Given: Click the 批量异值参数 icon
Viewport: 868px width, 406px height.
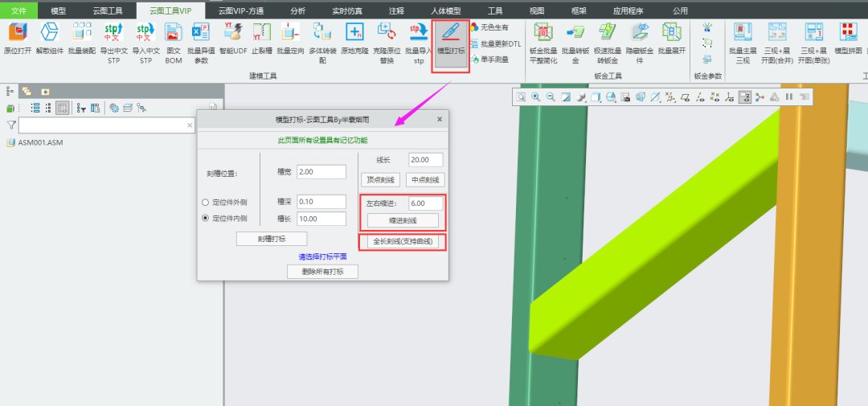Looking at the screenshot, I should [201, 32].
